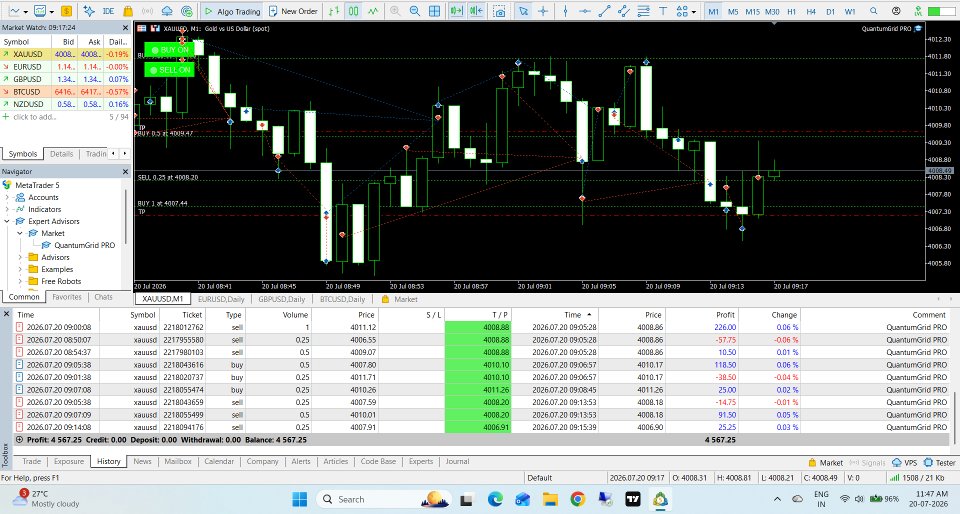
Task: Select the BTCUSD row in Market Watch
Action: (x=65, y=92)
